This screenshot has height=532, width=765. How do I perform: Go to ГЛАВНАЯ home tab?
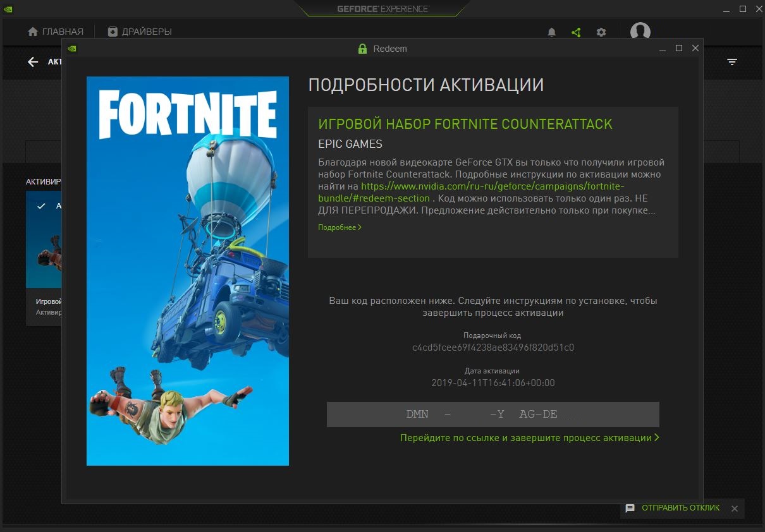pyautogui.click(x=56, y=32)
